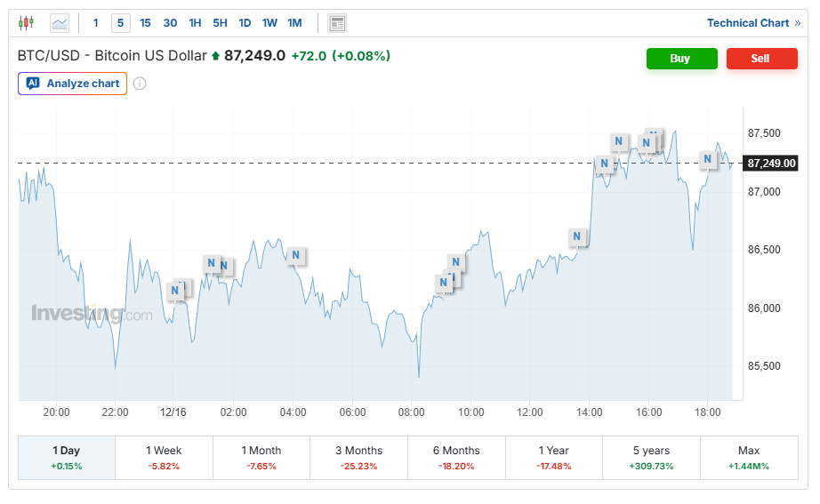The image size is (820, 504).
Task: Click the info icon beside Analyze chart
Action: click(x=140, y=84)
